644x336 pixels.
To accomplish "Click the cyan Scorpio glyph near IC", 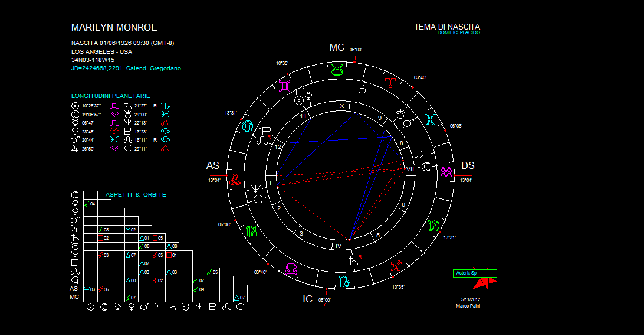I will pyautogui.click(x=344, y=282).
